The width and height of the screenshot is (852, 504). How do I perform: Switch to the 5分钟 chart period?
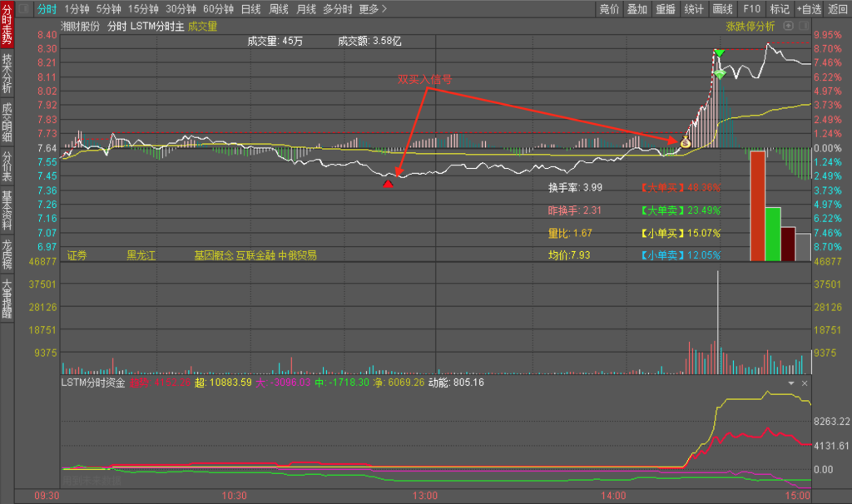108,9
